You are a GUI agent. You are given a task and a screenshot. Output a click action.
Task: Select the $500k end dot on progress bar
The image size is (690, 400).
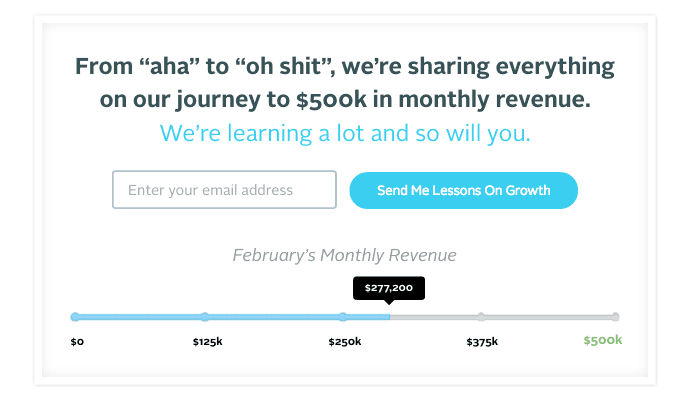point(615,317)
